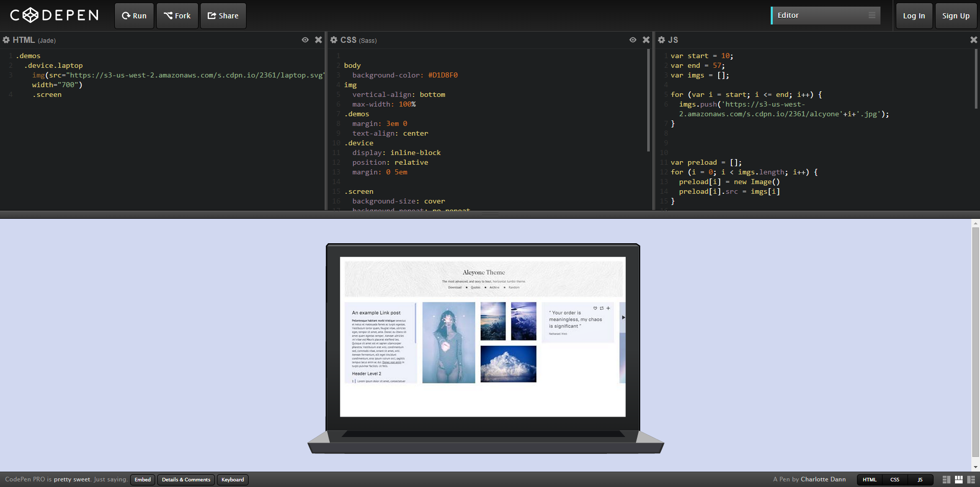This screenshot has width=980, height=487.
Task: Close the HTML editor panel
Action: [318, 40]
